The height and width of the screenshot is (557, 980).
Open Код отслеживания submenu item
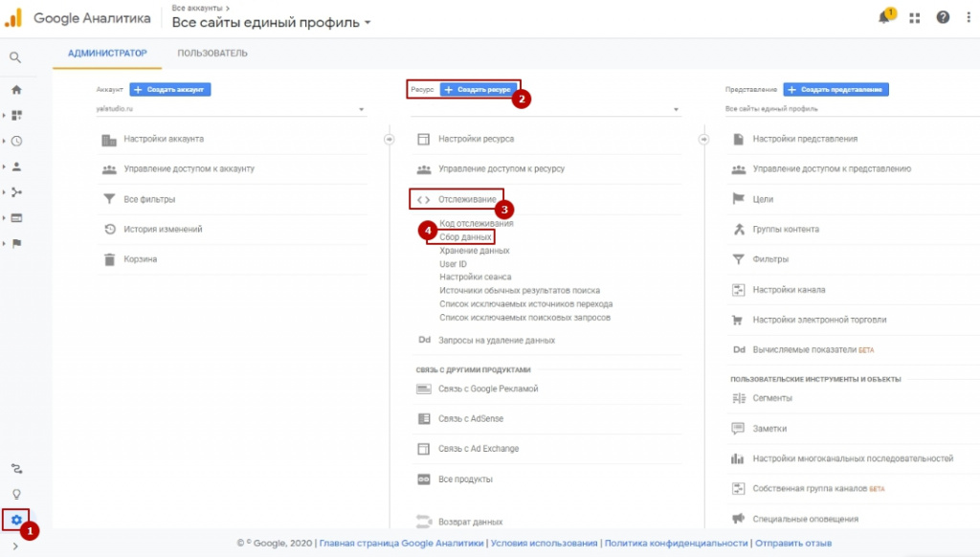[x=477, y=223]
